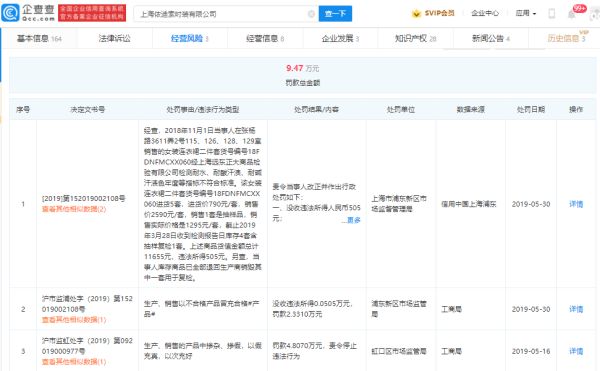Click the red 全国企业信用查询系统 banner
This screenshot has height=371, width=600.
[x=92, y=13]
